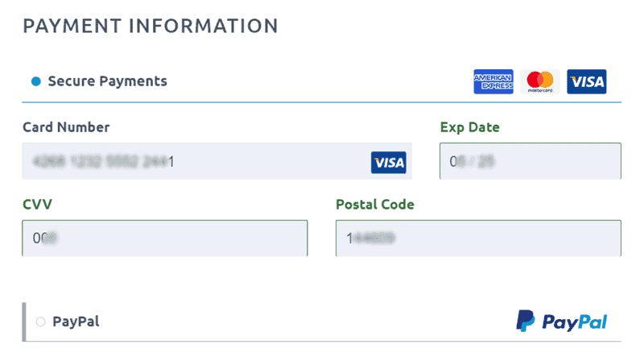Click the Secure Payments label

click(x=108, y=81)
